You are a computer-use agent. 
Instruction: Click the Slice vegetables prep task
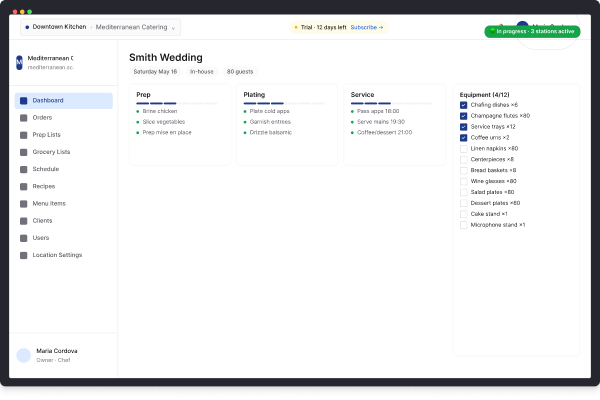pyautogui.click(x=160, y=122)
